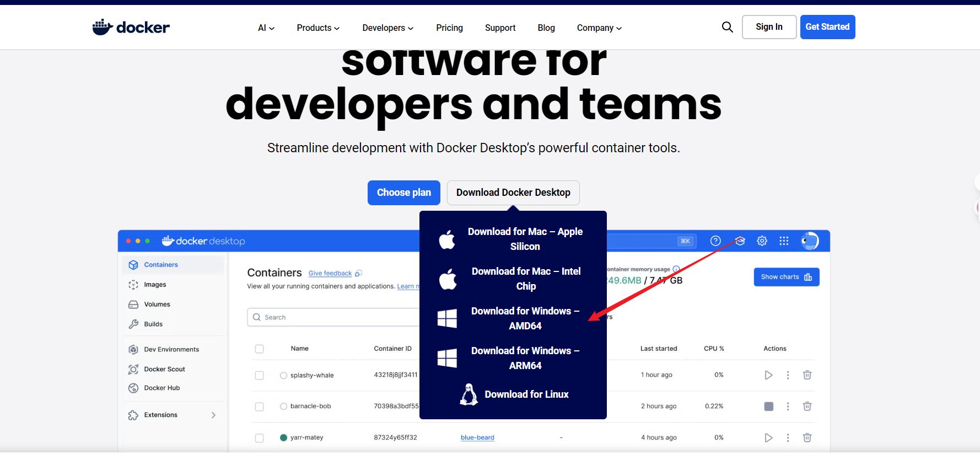The image size is (980, 459).
Task: Click the Show charts button
Action: 787,277
